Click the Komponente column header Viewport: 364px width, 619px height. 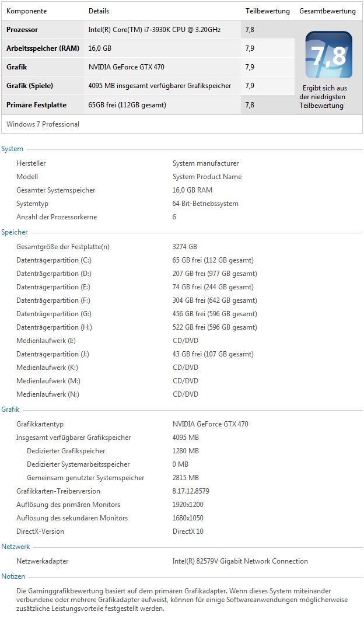26,11
